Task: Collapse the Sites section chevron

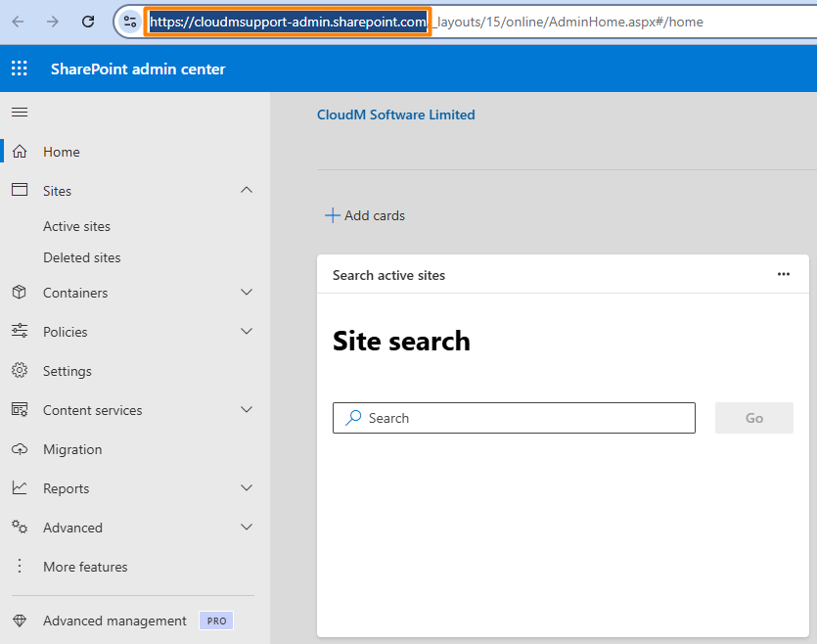Action: 247,191
